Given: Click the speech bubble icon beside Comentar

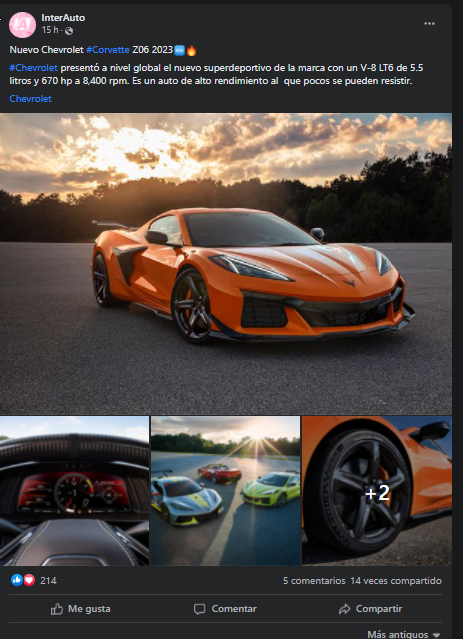Looking at the screenshot, I should [x=199, y=609].
